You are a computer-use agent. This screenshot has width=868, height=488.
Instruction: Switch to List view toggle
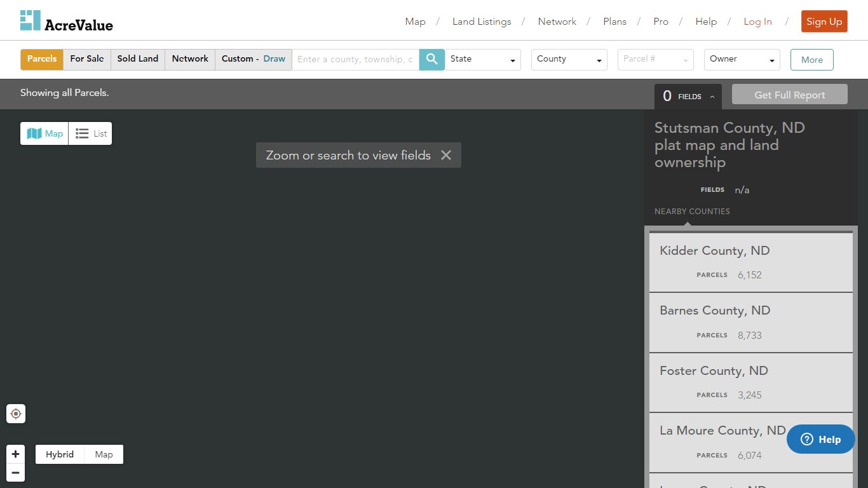tap(90, 133)
